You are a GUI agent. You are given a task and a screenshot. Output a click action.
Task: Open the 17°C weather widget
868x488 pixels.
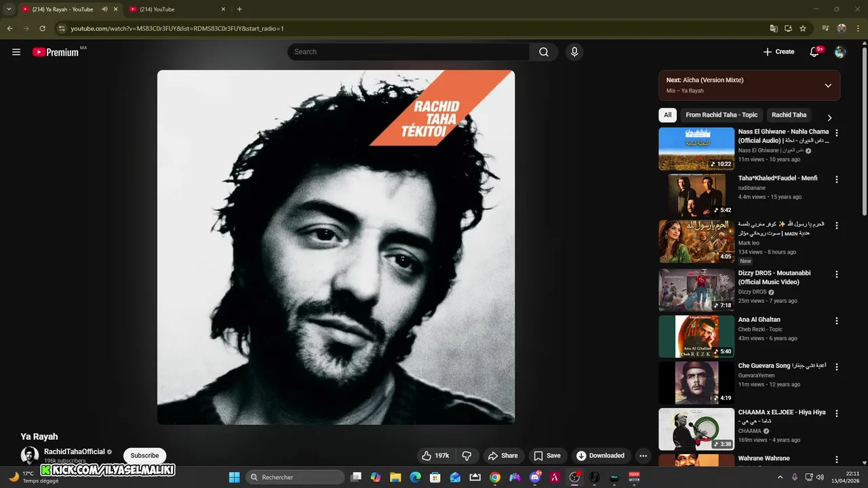pyautogui.click(x=33, y=477)
